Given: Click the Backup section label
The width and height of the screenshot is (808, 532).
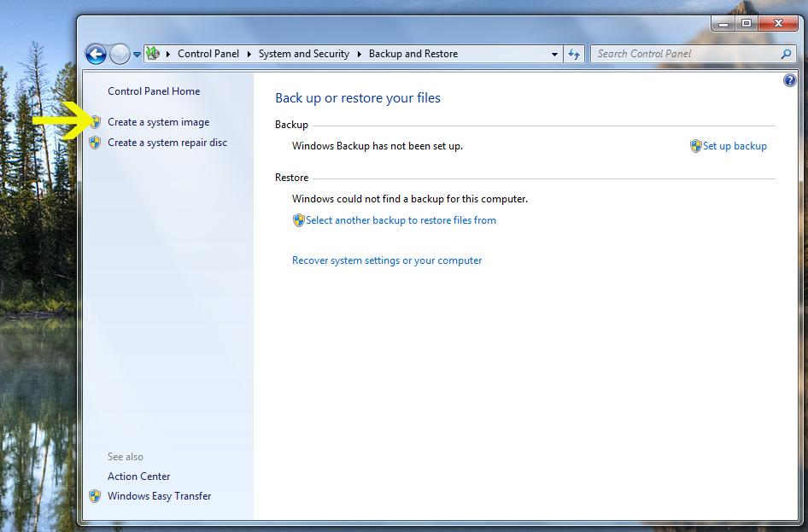Looking at the screenshot, I should tap(291, 125).
